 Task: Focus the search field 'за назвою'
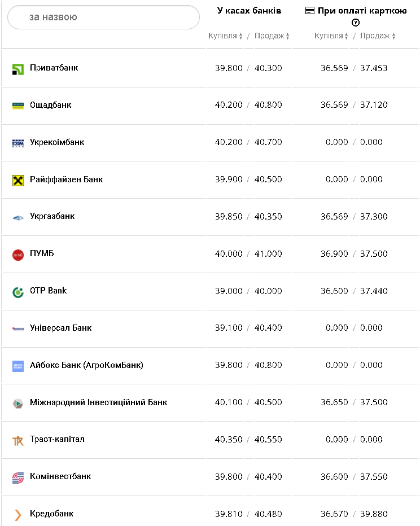(104, 17)
